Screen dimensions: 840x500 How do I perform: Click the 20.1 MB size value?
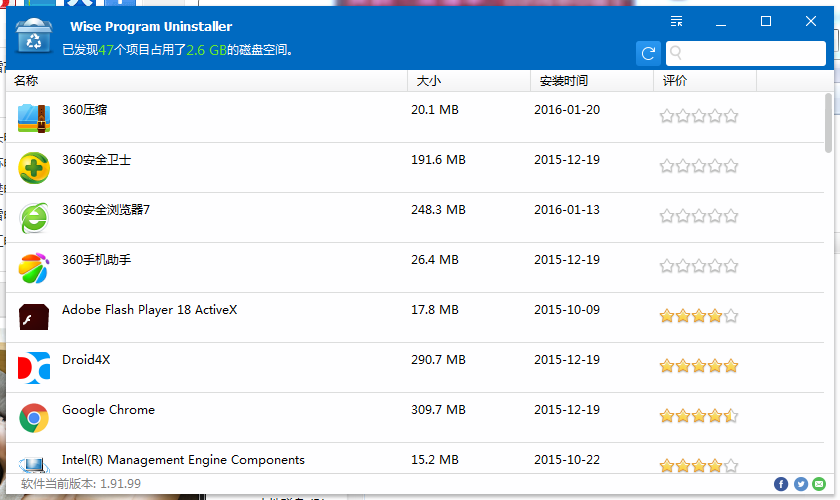pos(434,110)
